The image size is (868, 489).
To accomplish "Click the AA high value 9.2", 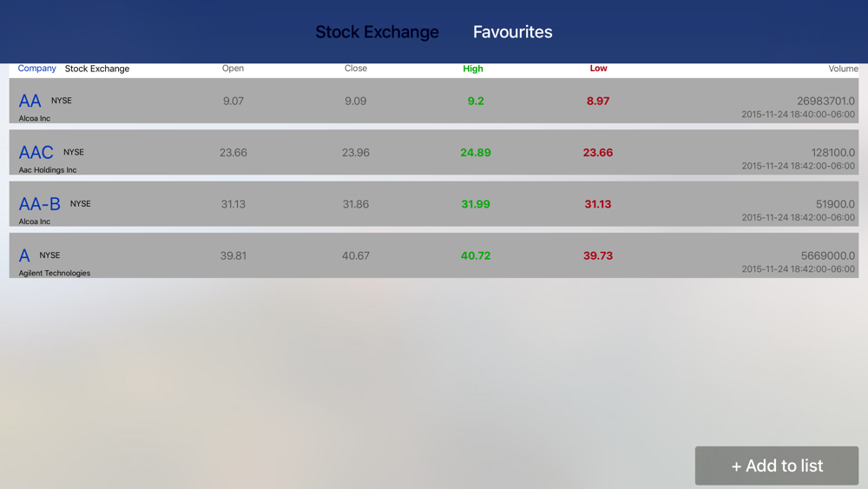I will tap(476, 101).
